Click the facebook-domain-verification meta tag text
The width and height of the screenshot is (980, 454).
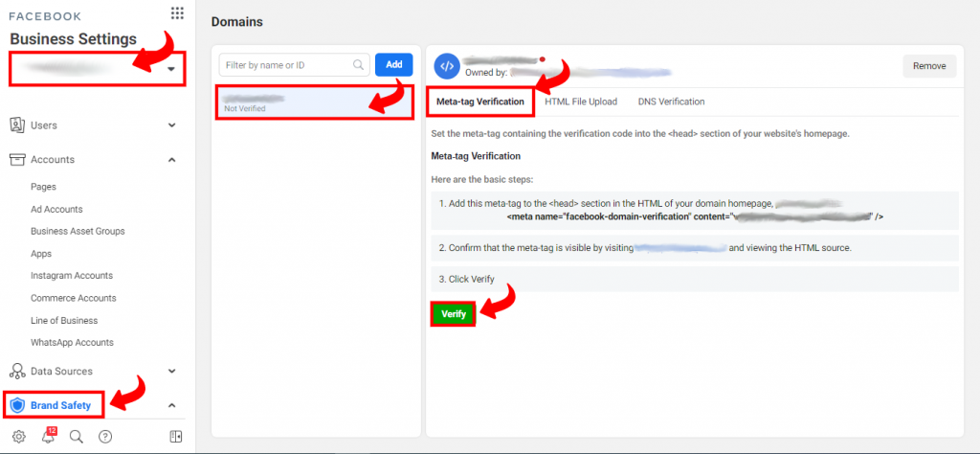point(694,216)
